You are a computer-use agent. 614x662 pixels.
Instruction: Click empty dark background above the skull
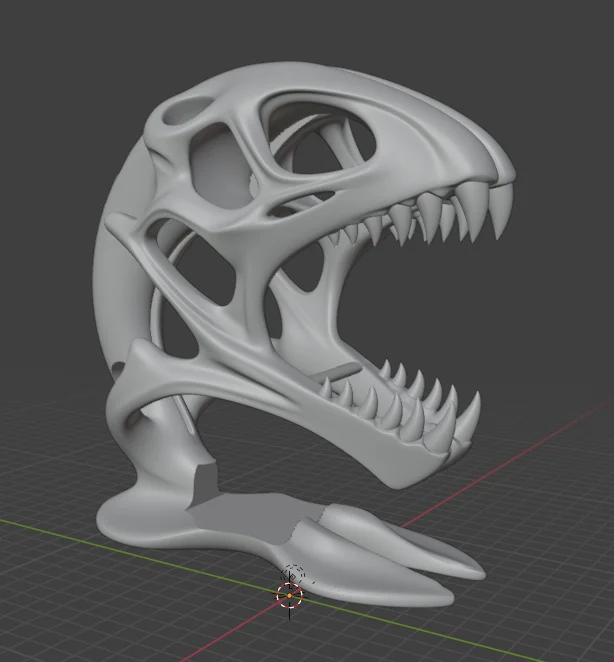[296, 30]
